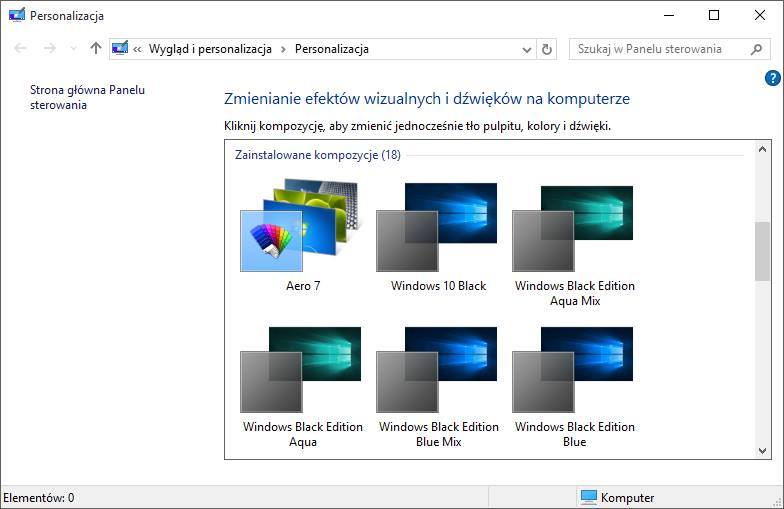Click the Control Panel icon in address bar

coord(120,48)
